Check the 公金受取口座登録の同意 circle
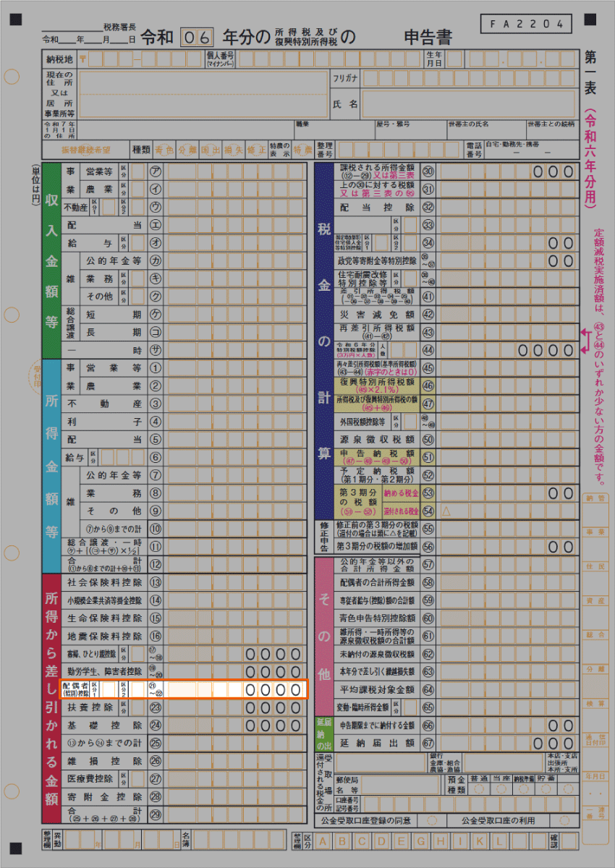Image resolution: width=615 pixels, height=868 pixels. pos(432,821)
